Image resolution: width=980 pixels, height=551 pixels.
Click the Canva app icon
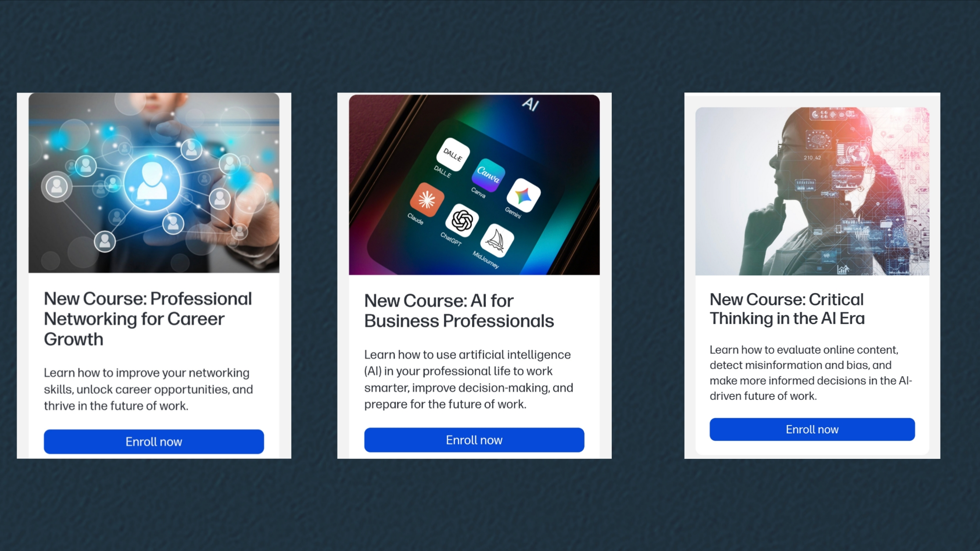(488, 175)
